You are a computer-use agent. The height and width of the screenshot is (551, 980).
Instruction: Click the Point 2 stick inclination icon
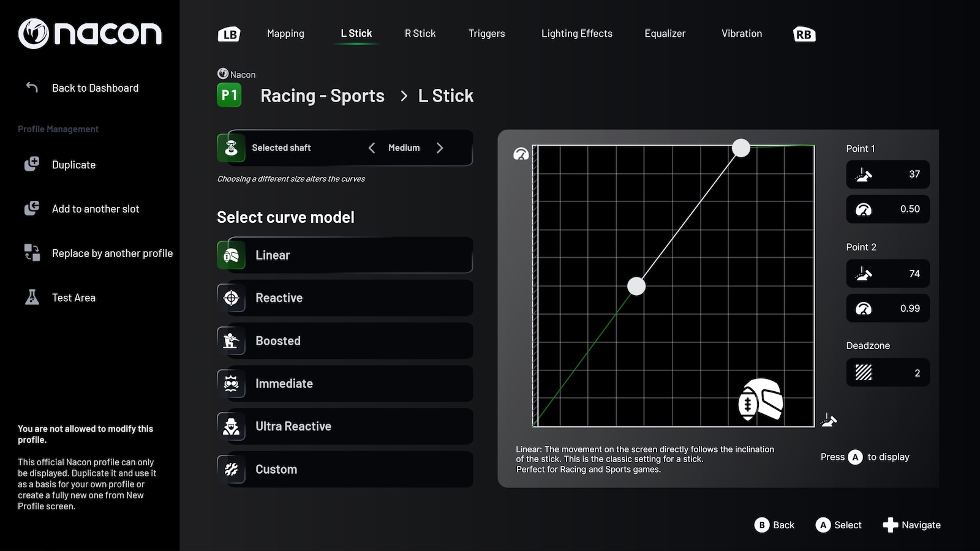864,274
